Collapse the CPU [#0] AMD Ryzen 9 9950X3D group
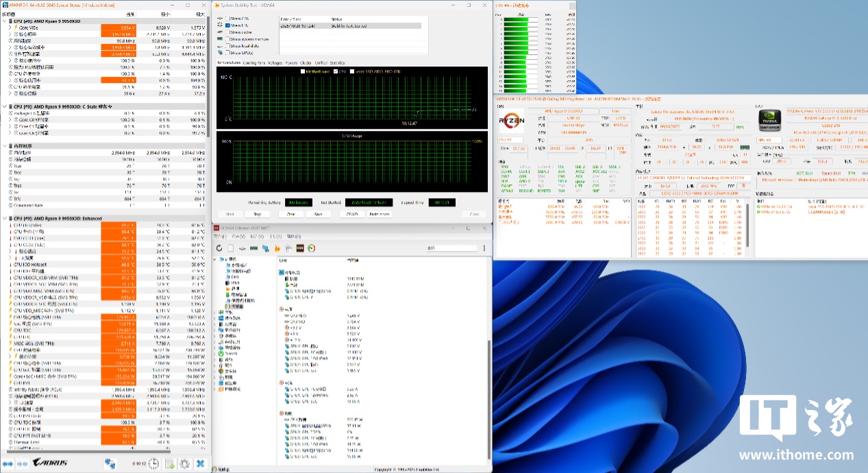Viewport: 868px width, 473px height. point(5,21)
